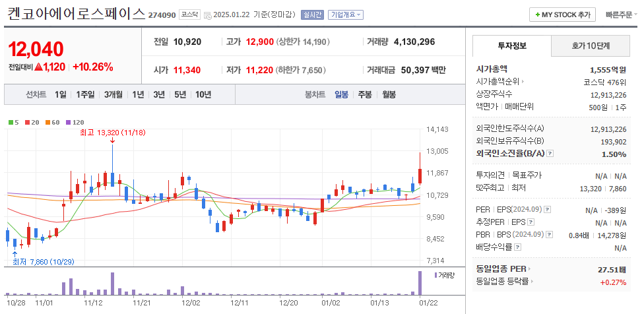Click the green 5-day moving average legend marker
Viewport: 644px width, 314px height.
tap(11, 122)
